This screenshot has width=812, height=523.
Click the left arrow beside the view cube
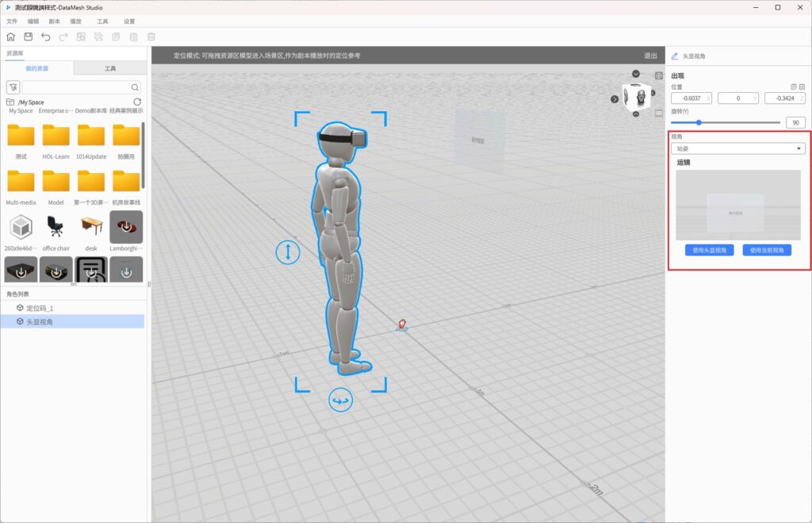[x=615, y=99]
